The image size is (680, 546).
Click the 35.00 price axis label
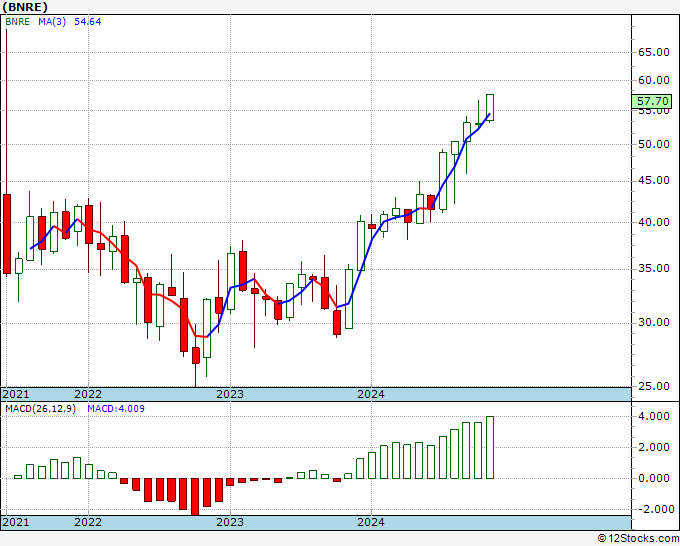pos(654,268)
